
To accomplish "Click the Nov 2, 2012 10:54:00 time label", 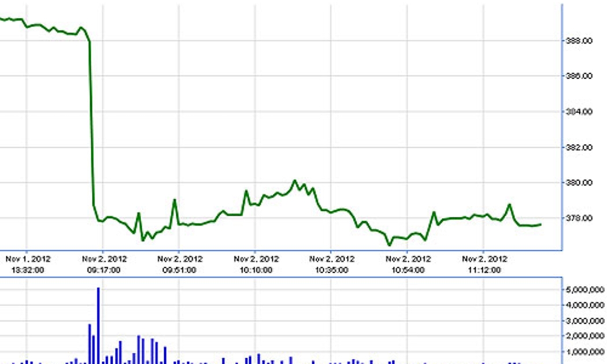I will (x=408, y=265).
